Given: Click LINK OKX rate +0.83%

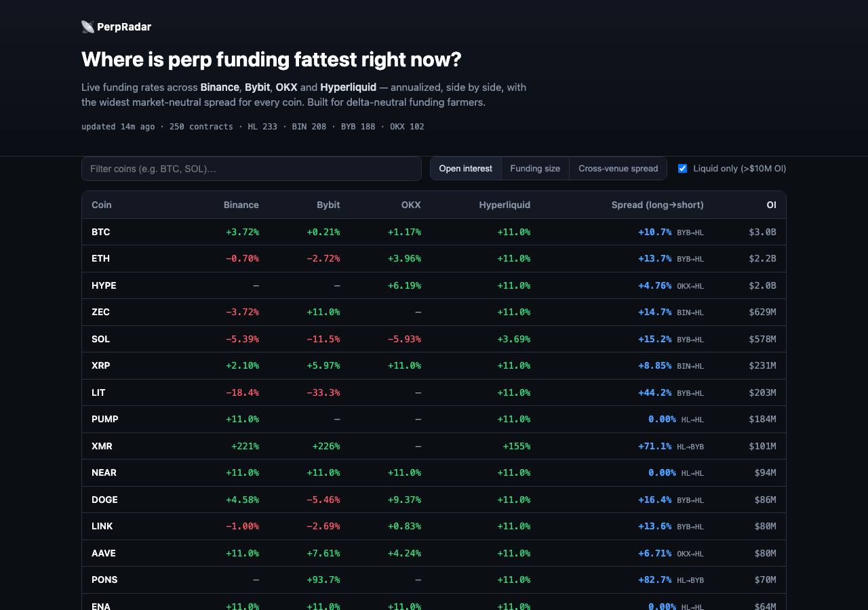Looking at the screenshot, I should point(404,526).
